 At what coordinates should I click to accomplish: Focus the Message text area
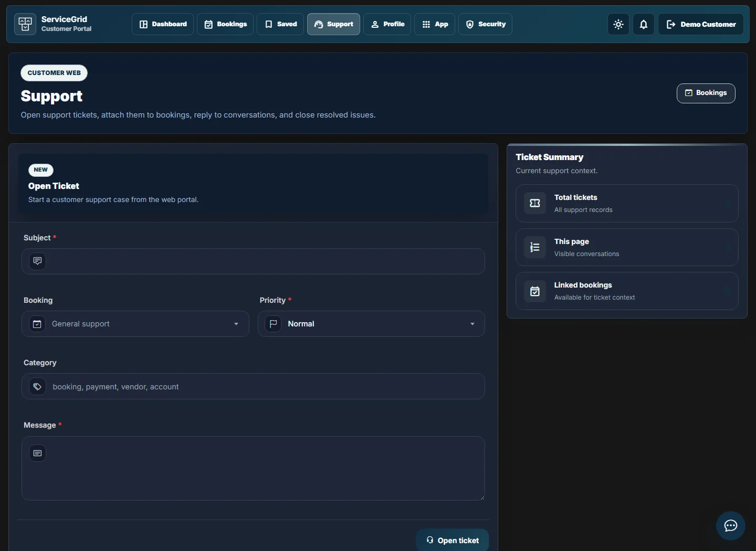click(253, 468)
